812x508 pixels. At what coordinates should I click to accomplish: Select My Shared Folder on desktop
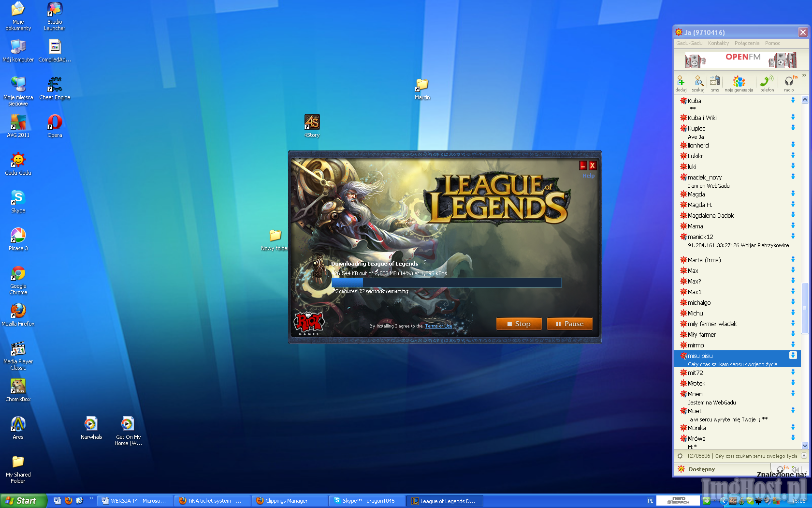[18, 469]
